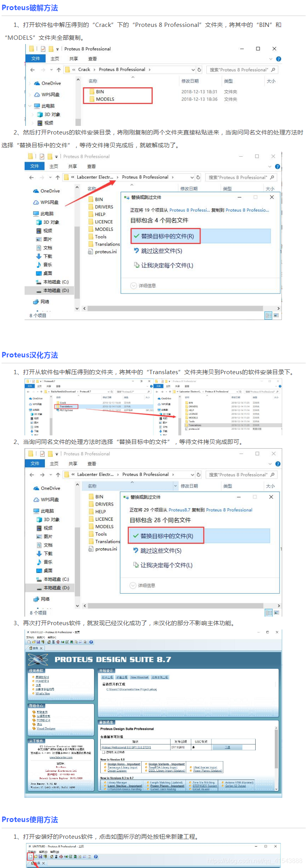Click the home page icon in Proteus 8.7 toolbar

[50, 642]
